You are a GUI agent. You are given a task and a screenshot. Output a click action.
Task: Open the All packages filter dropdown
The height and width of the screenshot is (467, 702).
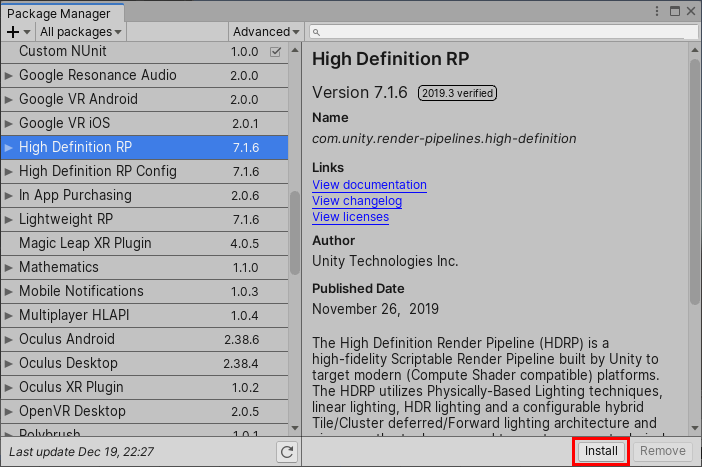(x=81, y=32)
